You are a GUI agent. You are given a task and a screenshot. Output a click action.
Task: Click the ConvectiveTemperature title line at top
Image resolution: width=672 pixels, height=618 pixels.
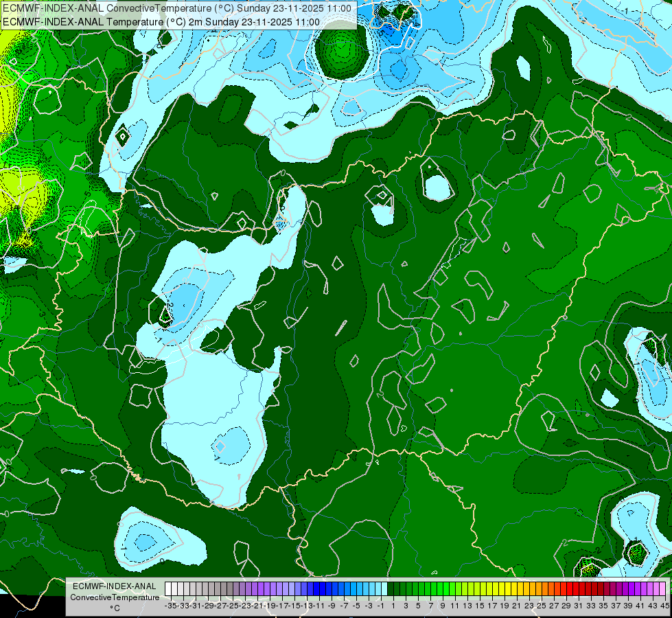(x=177, y=8)
